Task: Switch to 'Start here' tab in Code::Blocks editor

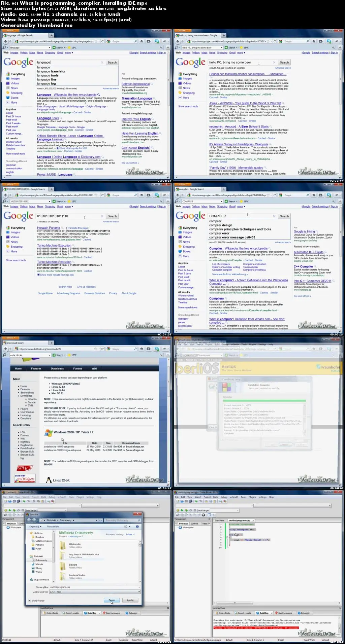Action: coord(220,521)
